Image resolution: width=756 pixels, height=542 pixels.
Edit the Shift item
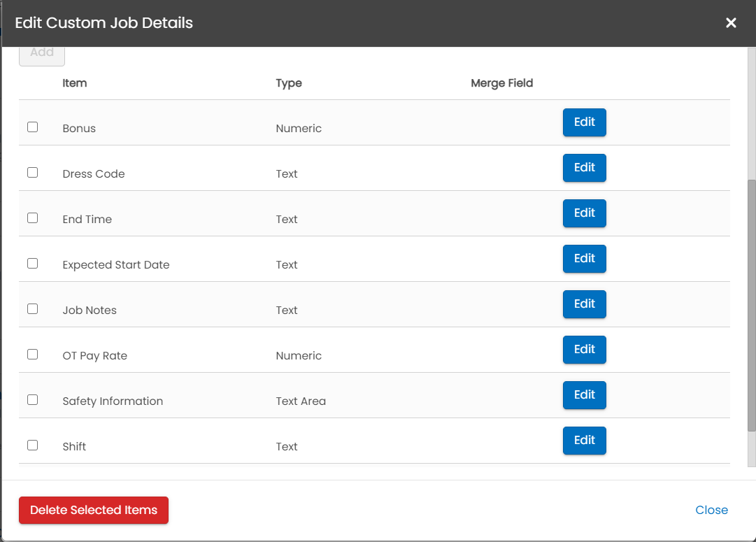click(x=584, y=441)
